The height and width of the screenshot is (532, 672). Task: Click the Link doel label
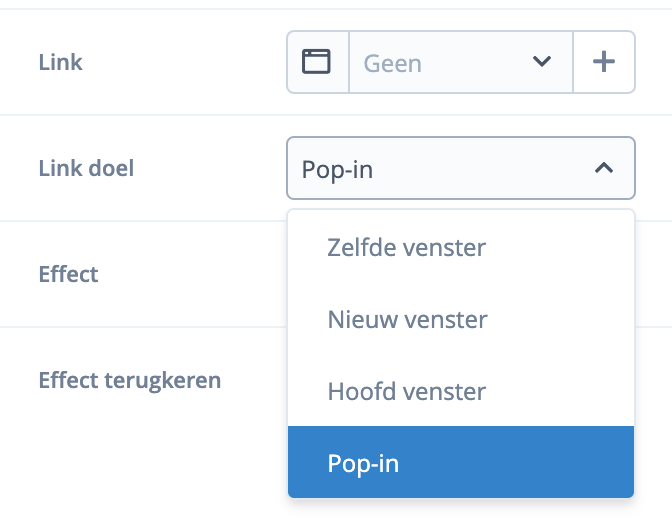coord(86,168)
